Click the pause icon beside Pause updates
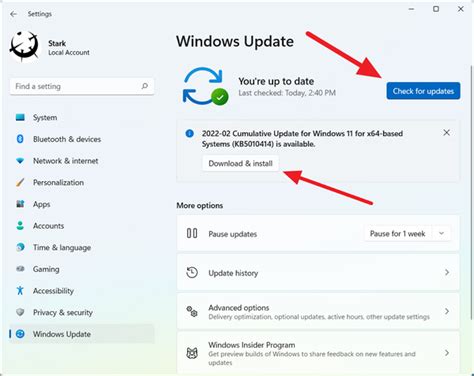Image resolution: width=474 pixels, height=376 pixels. [192, 233]
